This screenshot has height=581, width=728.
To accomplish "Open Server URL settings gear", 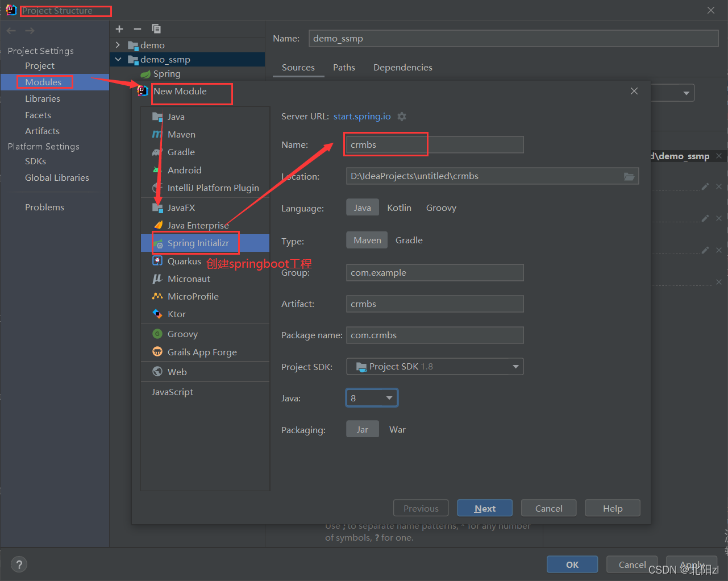I will click(402, 117).
